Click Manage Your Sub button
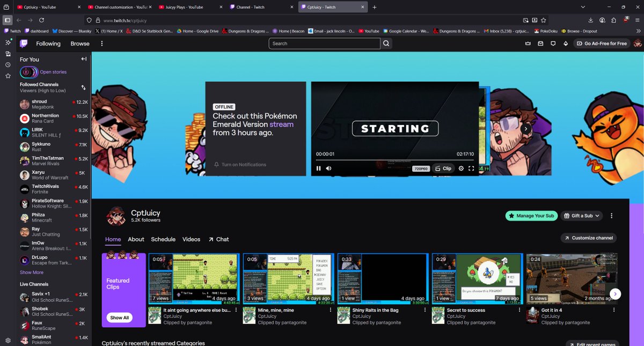644x346 pixels. point(531,216)
